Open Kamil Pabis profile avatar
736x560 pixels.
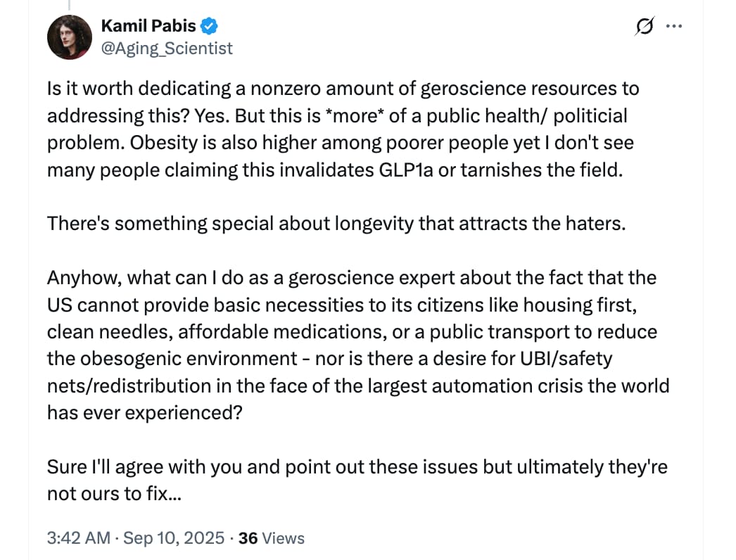click(x=70, y=37)
